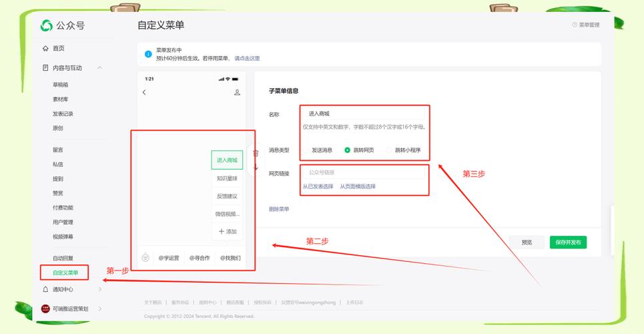Click the 从已发表选择 link
Screen dimensions: 644x334
[318, 186]
